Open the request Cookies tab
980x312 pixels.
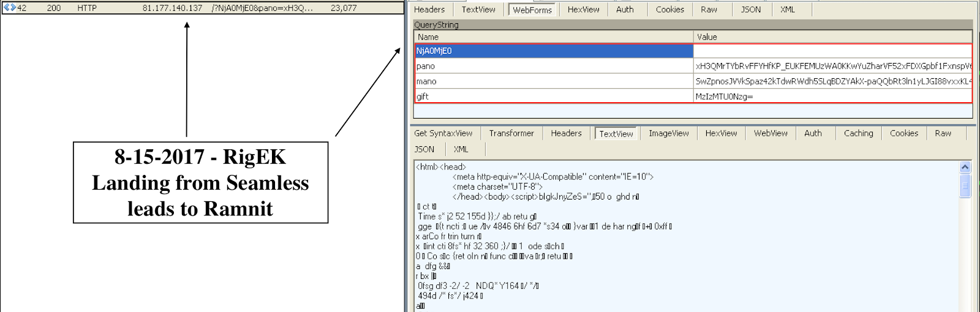point(669,9)
